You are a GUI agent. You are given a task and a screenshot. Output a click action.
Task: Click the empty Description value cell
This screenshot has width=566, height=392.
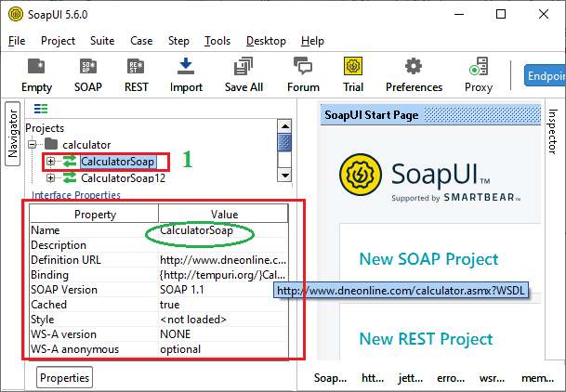(223, 245)
